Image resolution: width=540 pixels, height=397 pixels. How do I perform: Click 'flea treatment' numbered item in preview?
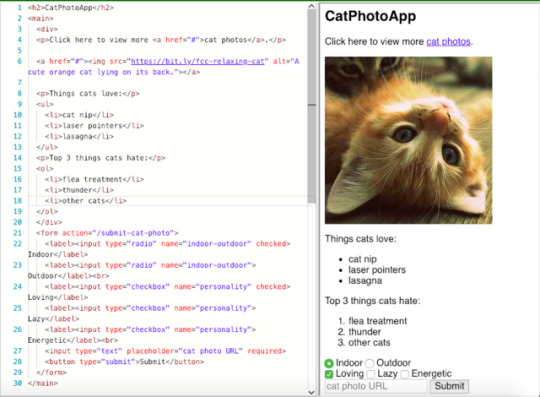377,321
